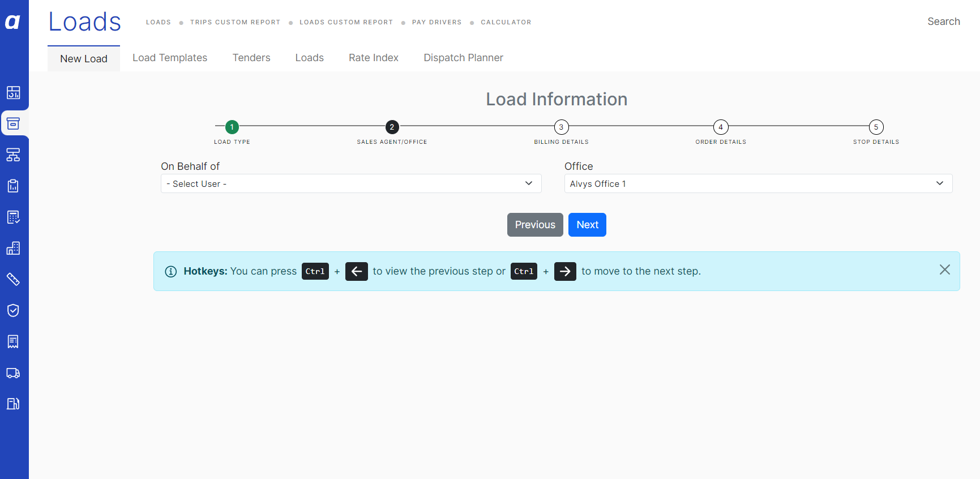This screenshot has height=479, width=980.
Task: Click the On Behalf of label
Action: click(190, 166)
